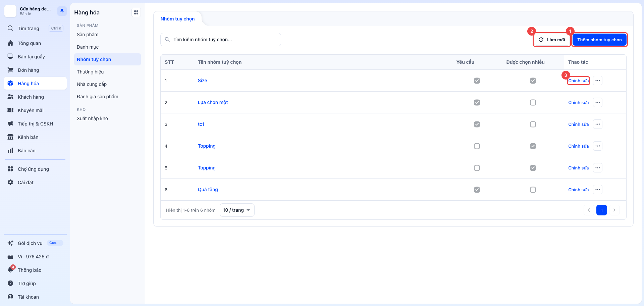Click the grid icon beside Hàng hóa
The width and height of the screenshot is (644, 306).
136,12
